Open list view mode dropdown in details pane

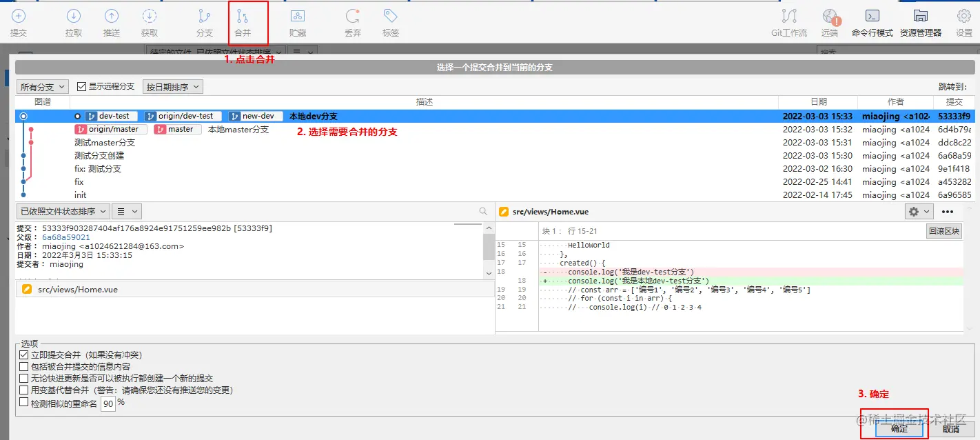point(127,212)
